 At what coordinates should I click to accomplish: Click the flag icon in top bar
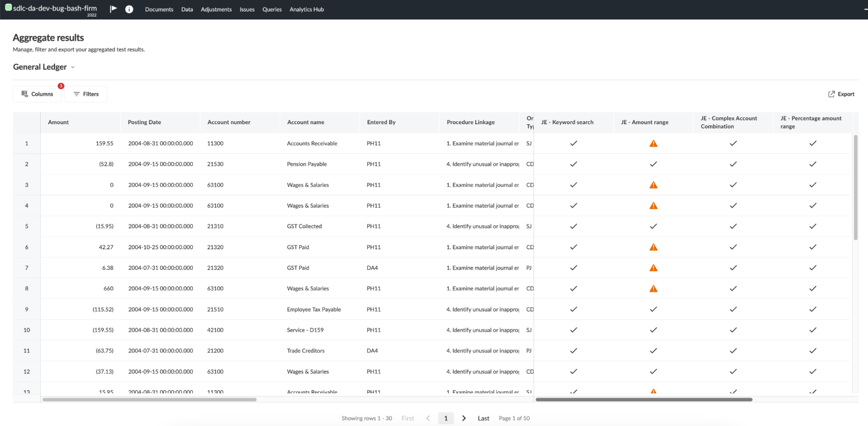(113, 9)
